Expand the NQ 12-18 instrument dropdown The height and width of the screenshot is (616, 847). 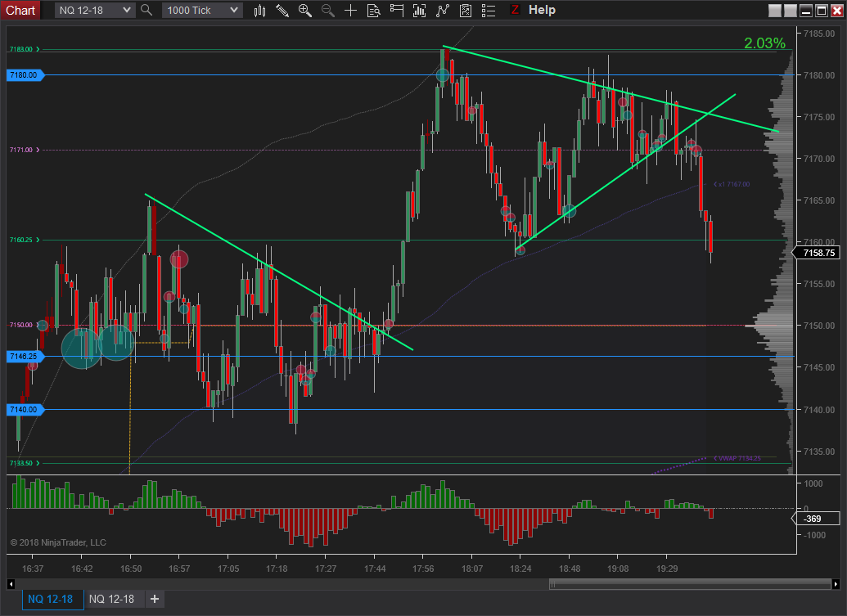click(95, 11)
